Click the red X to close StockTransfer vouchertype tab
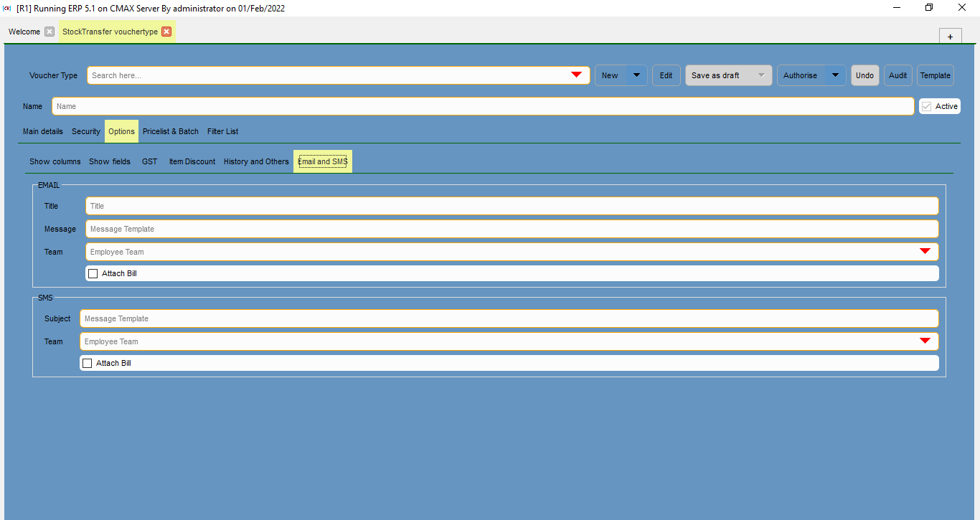 tap(166, 32)
